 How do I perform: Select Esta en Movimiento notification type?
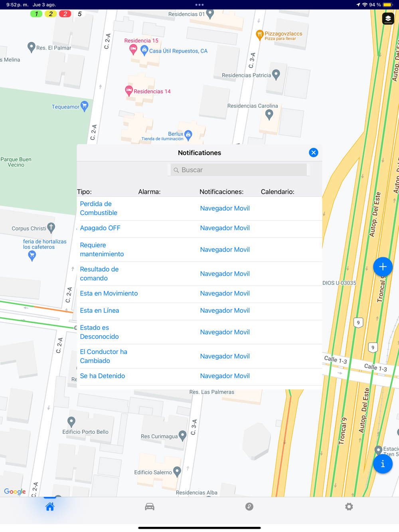point(109,294)
